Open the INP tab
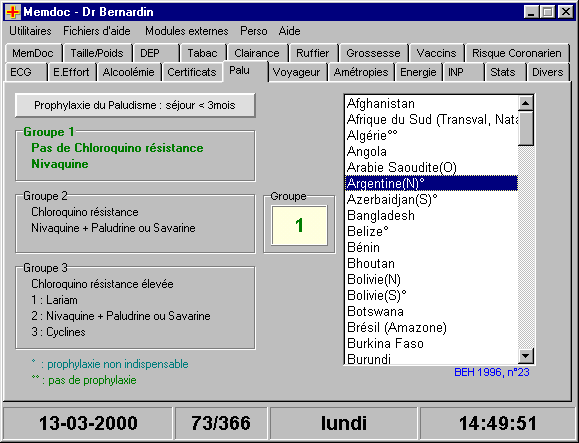Image resolution: width=579 pixels, height=443 pixels. point(463,72)
